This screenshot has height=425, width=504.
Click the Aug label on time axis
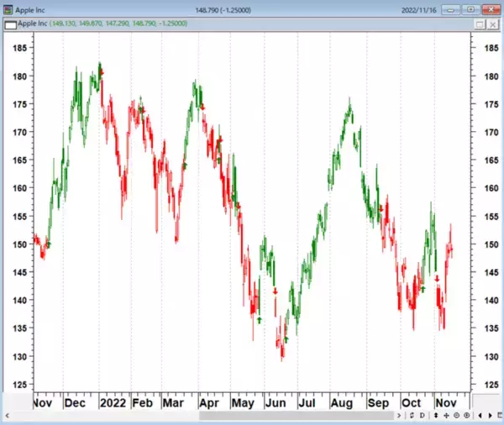(x=342, y=403)
